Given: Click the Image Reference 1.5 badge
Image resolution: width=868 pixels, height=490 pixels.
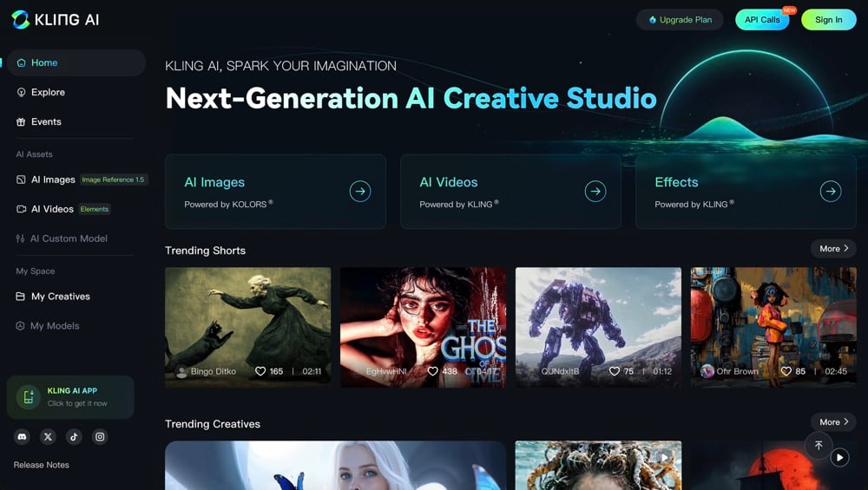Looking at the screenshot, I should pyautogui.click(x=113, y=180).
